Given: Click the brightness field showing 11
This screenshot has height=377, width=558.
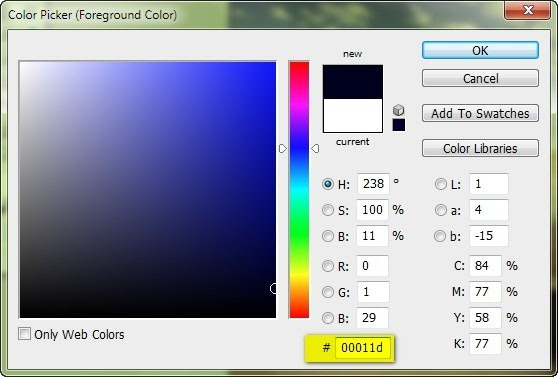Looking at the screenshot, I should [372, 236].
